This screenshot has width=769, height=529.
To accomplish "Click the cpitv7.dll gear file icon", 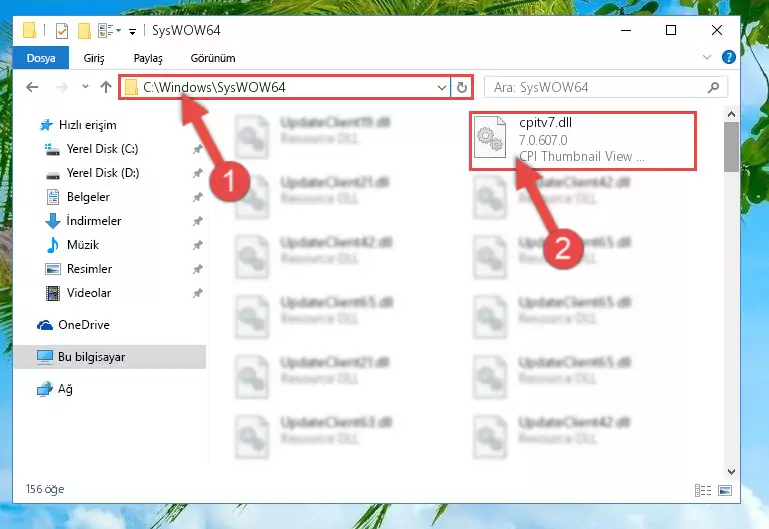I will coord(490,137).
